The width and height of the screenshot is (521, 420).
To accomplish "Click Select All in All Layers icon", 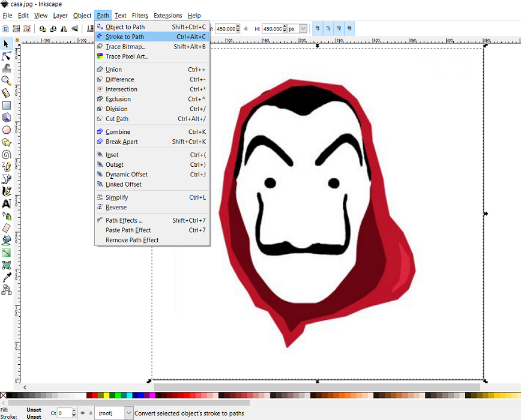I will point(16,29).
